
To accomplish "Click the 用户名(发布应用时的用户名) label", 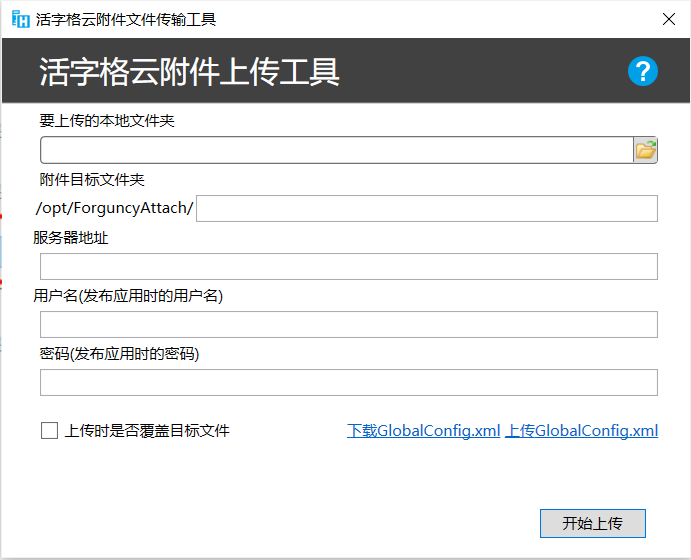I will point(128,296).
